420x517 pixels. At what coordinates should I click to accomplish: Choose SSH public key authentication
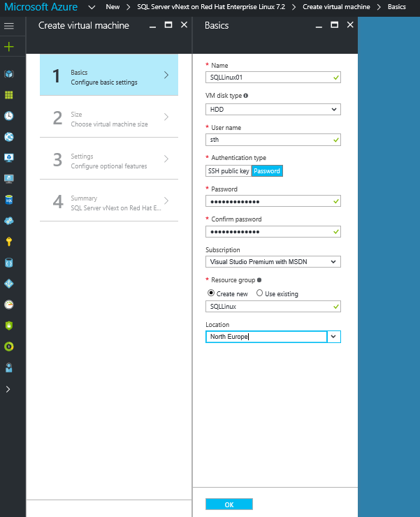(229, 170)
